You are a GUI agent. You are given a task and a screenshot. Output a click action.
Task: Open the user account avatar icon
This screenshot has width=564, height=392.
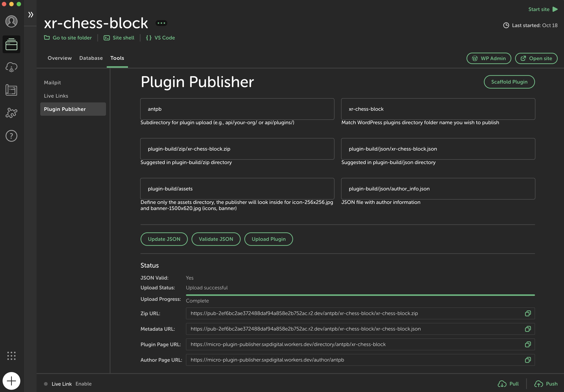click(x=11, y=21)
